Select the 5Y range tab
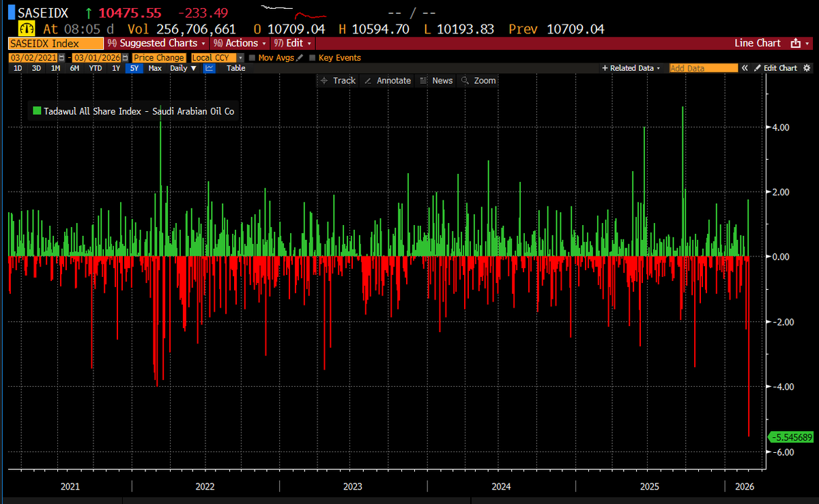Image resolution: width=819 pixels, height=504 pixels. click(134, 68)
